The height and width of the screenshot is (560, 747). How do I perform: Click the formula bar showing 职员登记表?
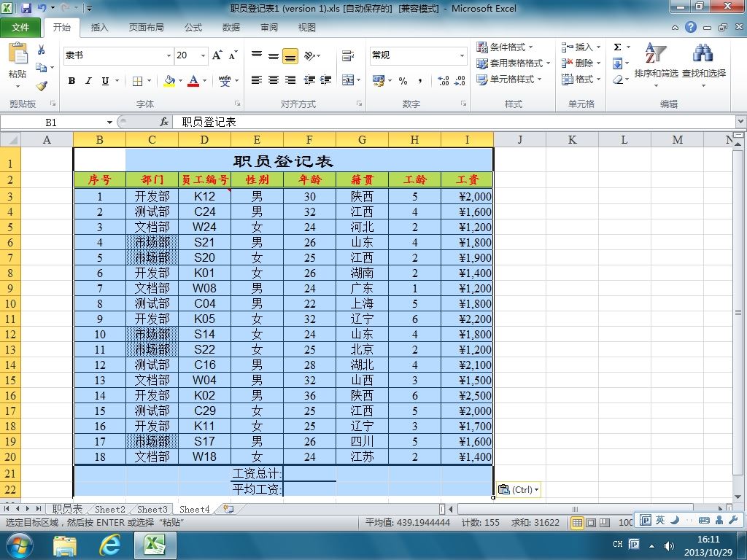click(x=454, y=122)
